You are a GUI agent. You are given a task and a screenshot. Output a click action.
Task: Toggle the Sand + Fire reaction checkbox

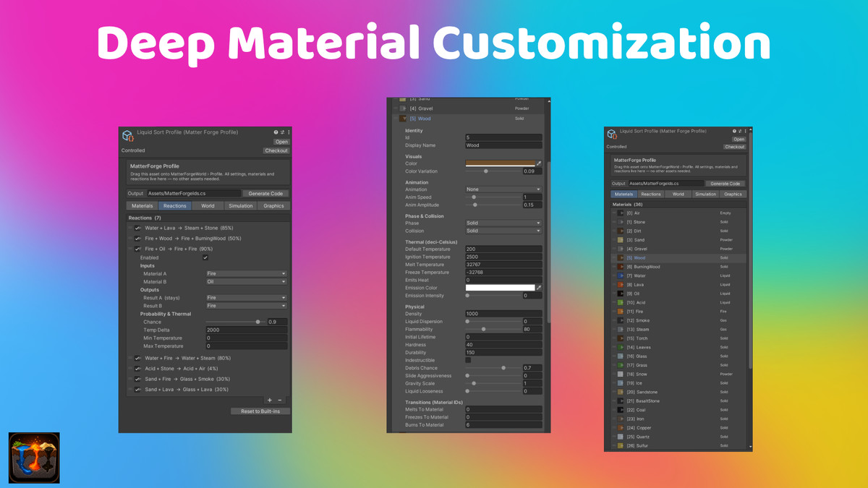[137, 379]
